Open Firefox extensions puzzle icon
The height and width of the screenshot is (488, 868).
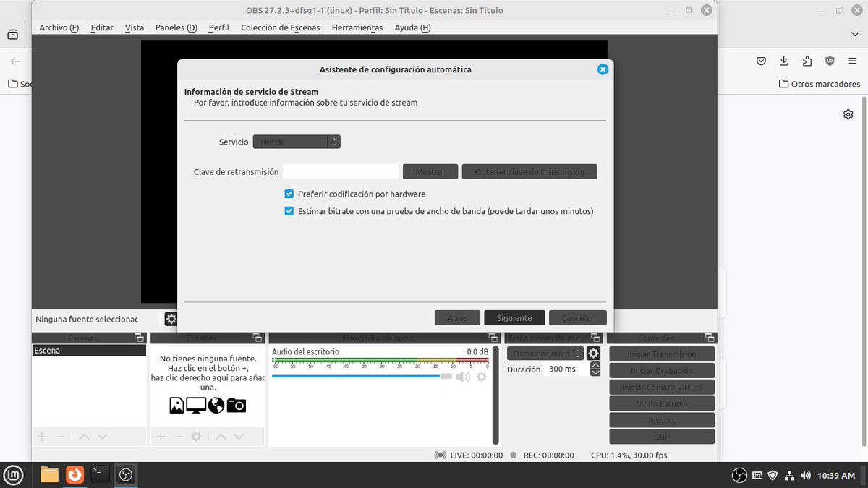coord(807,61)
